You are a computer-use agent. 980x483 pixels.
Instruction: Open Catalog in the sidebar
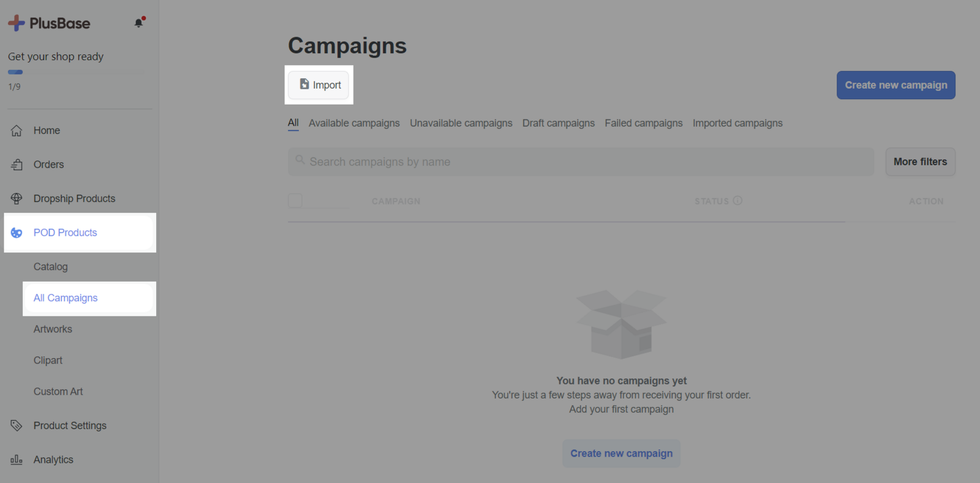pos(51,267)
